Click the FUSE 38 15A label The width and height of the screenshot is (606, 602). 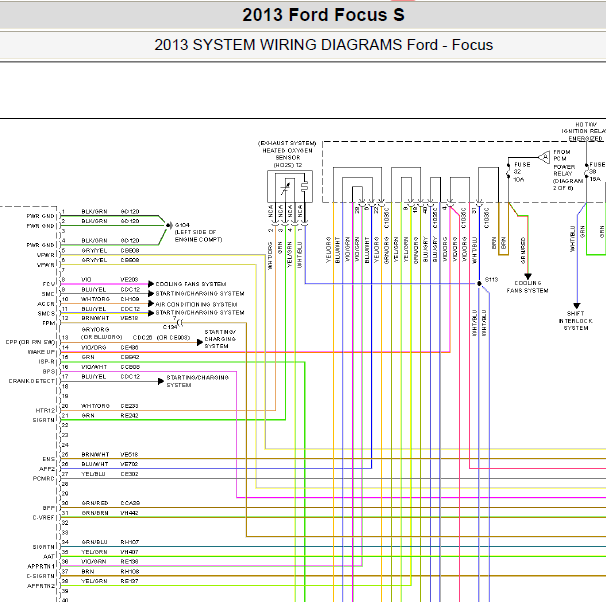click(597, 172)
